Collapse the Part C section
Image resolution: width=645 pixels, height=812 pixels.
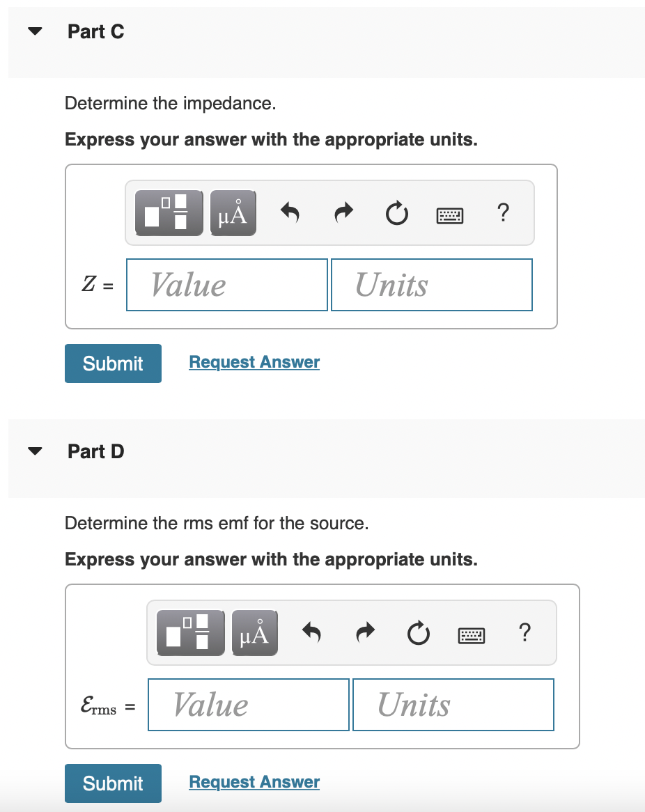click(x=35, y=31)
